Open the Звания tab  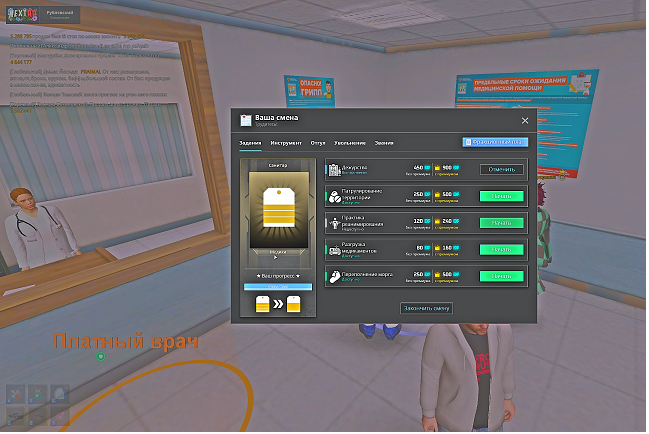coord(385,144)
